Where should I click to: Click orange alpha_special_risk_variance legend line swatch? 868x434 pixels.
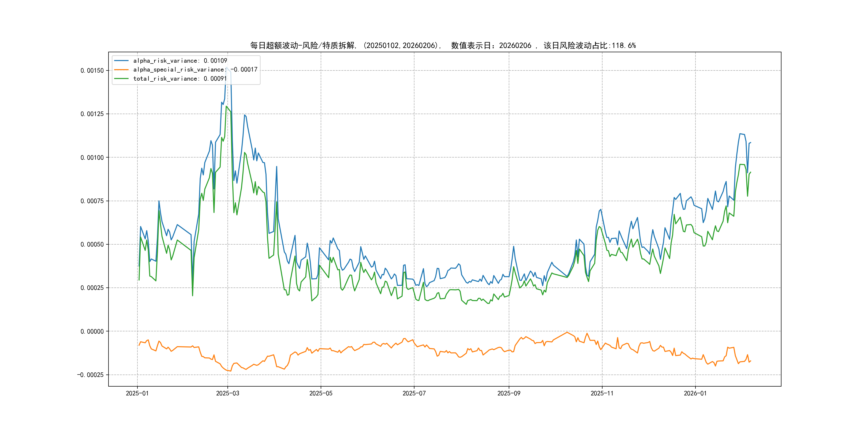121,70
